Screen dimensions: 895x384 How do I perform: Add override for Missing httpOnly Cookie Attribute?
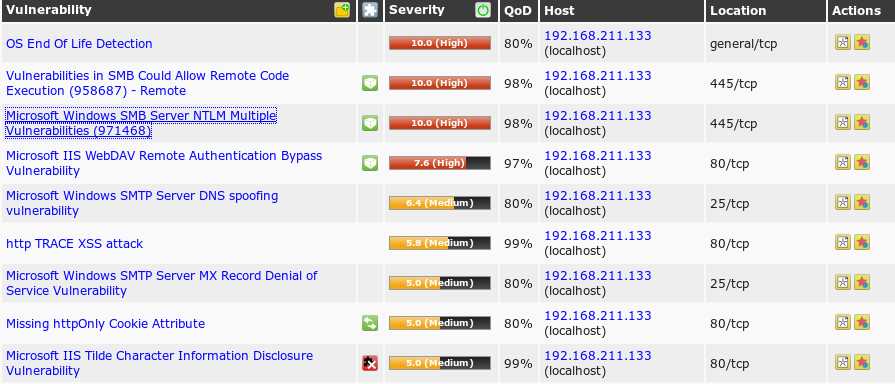point(862,322)
